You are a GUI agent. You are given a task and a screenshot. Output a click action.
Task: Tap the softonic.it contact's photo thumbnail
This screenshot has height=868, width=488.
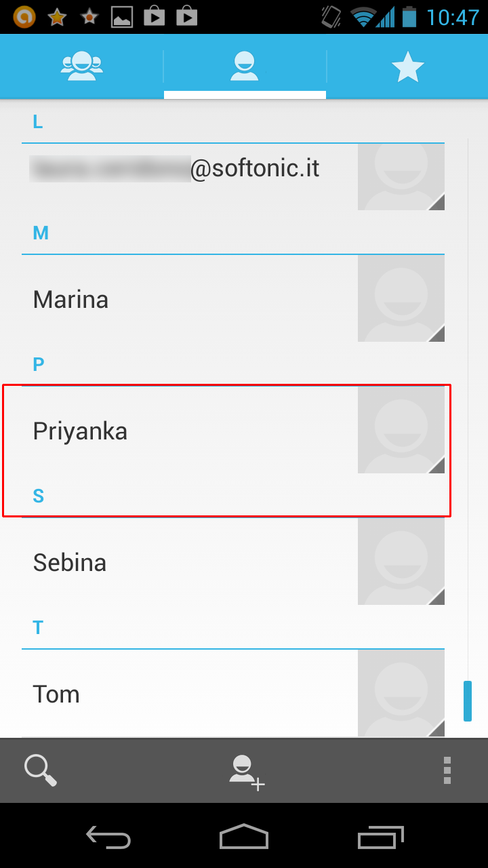point(401,175)
